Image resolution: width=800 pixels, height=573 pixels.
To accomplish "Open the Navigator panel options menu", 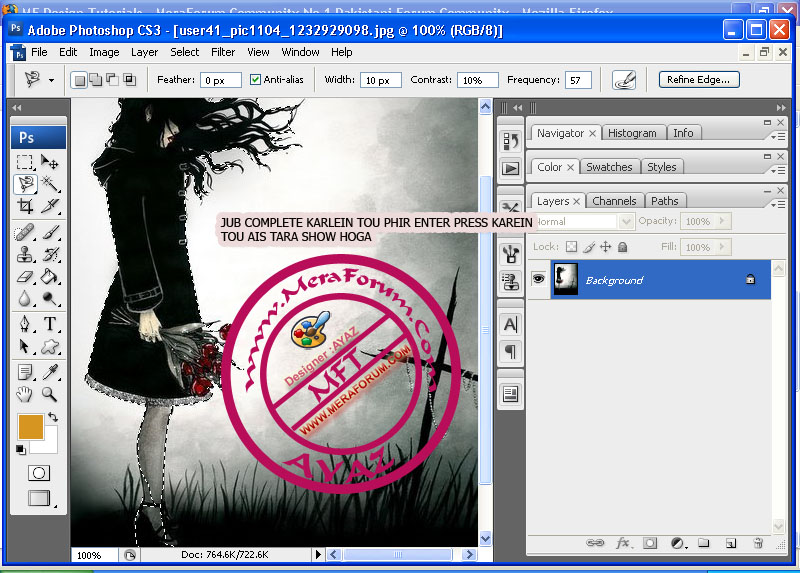I will tap(778, 137).
